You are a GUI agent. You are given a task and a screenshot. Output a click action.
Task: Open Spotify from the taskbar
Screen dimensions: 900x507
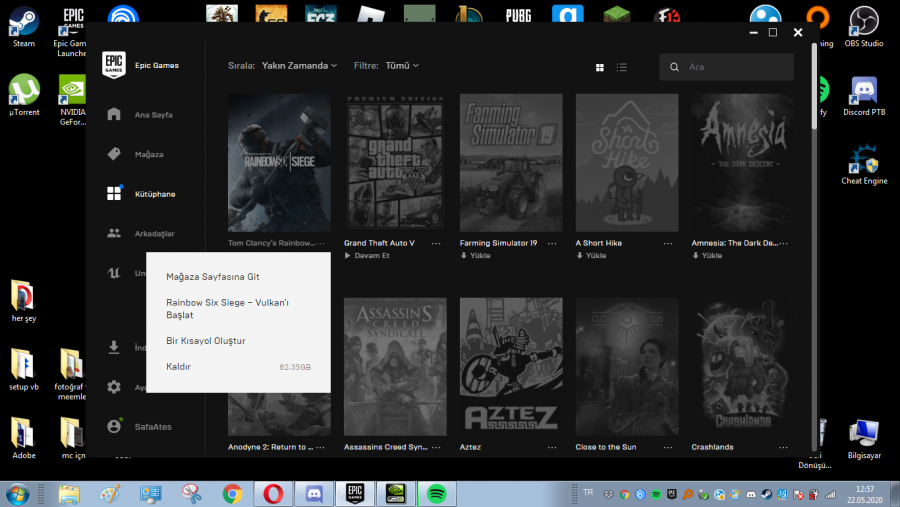click(437, 494)
